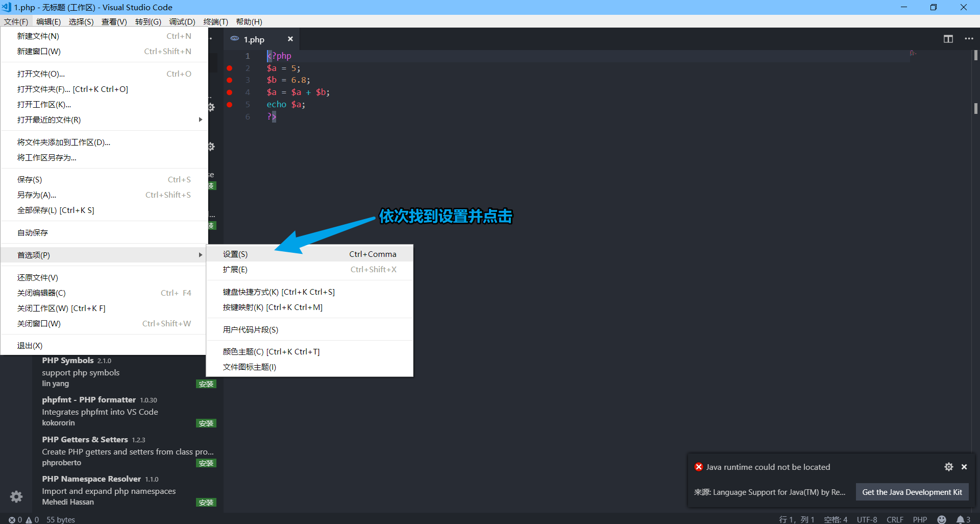980x524 pixels.
Task: Open the 调试(D) menu
Action: click(x=182, y=21)
